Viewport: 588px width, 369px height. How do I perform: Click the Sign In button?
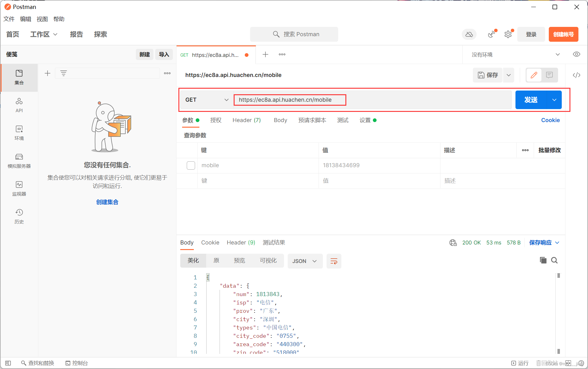click(x=531, y=34)
